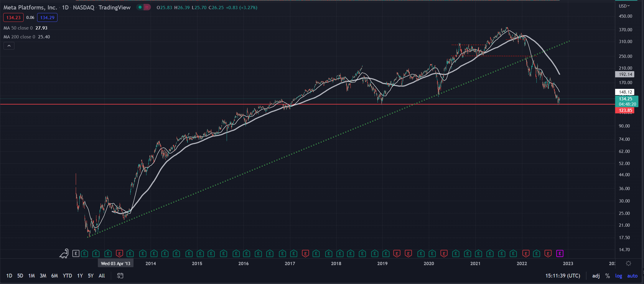Click the MA 50 close indicator legend

tap(25, 28)
